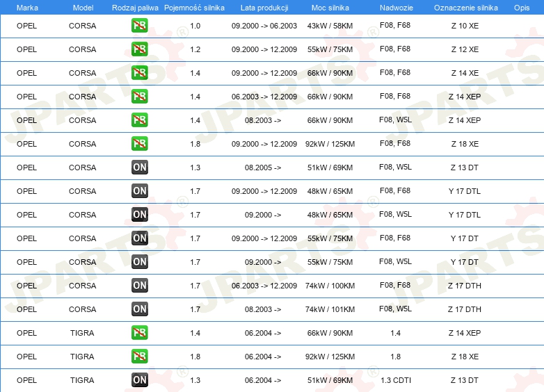Click the Oznaczenie silnika column header
The width and height of the screenshot is (544, 392).
click(x=466, y=8)
